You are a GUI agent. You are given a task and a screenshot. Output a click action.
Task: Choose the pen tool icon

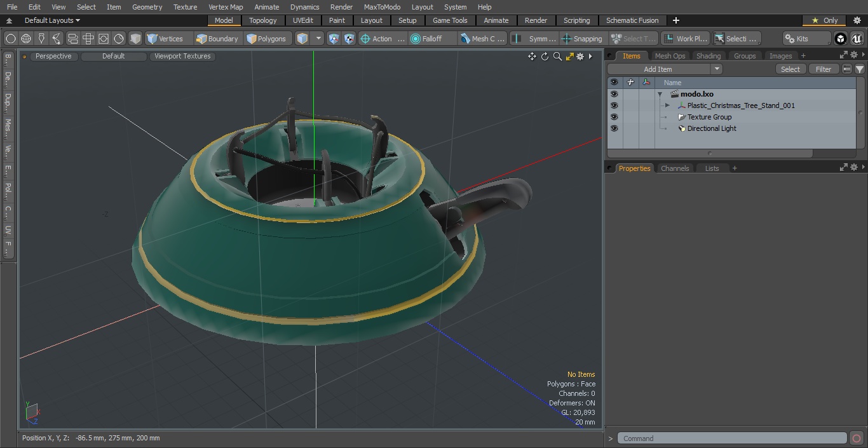[x=41, y=39]
